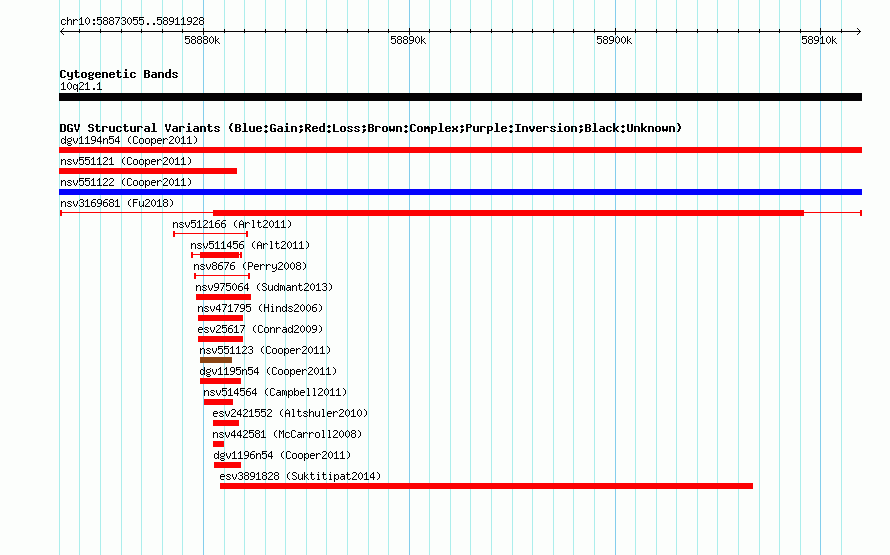Open nsv514564 (Campbell2011) variant label
The image size is (890, 555).
pos(275,392)
